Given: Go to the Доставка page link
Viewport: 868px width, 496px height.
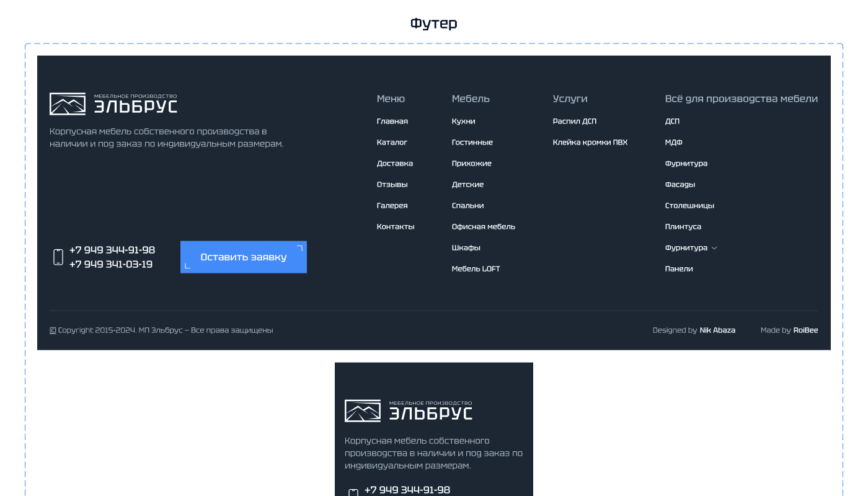Looking at the screenshot, I should click(x=395, y=164).
